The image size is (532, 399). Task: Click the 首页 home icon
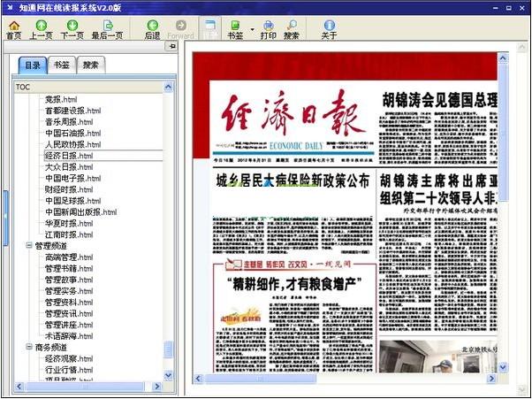click(13, 29)
